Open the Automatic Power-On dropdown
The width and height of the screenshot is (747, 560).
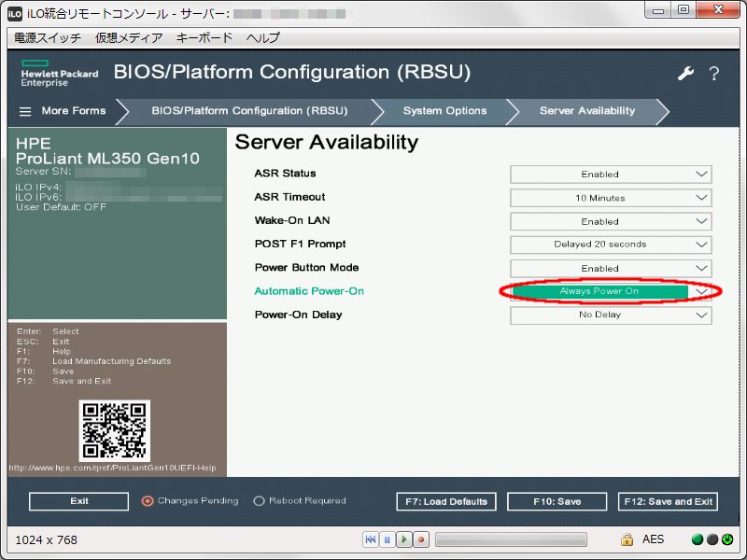click(x=611, y=291)
